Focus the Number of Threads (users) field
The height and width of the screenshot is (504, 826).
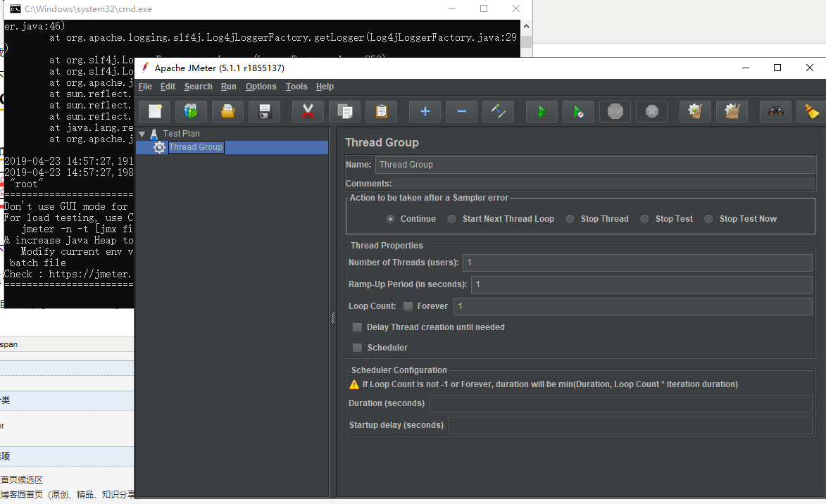[x=637, y=263]
